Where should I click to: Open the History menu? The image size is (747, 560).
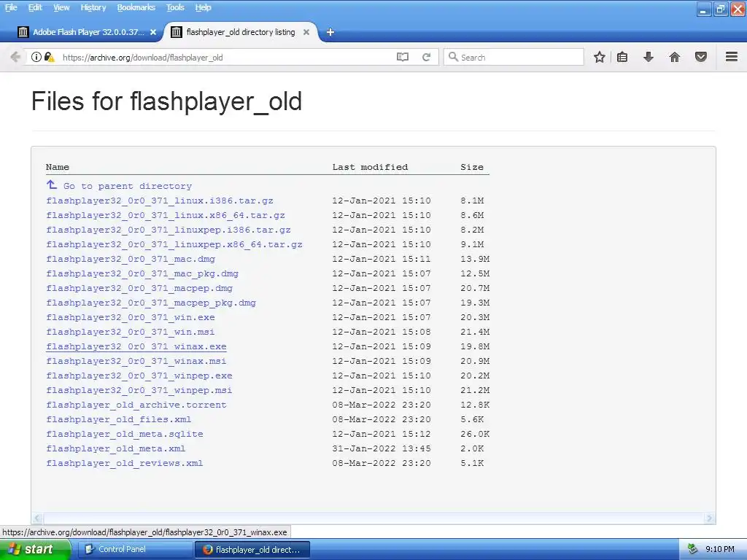pyautogui.click(x=93, y=7)
